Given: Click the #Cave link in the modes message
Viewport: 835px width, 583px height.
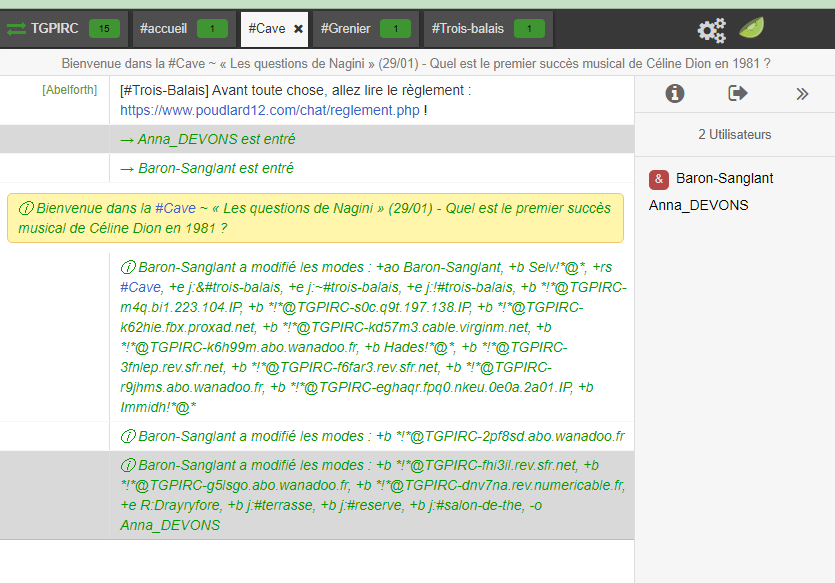Looking at the screenshot, I should click(140, 288).
